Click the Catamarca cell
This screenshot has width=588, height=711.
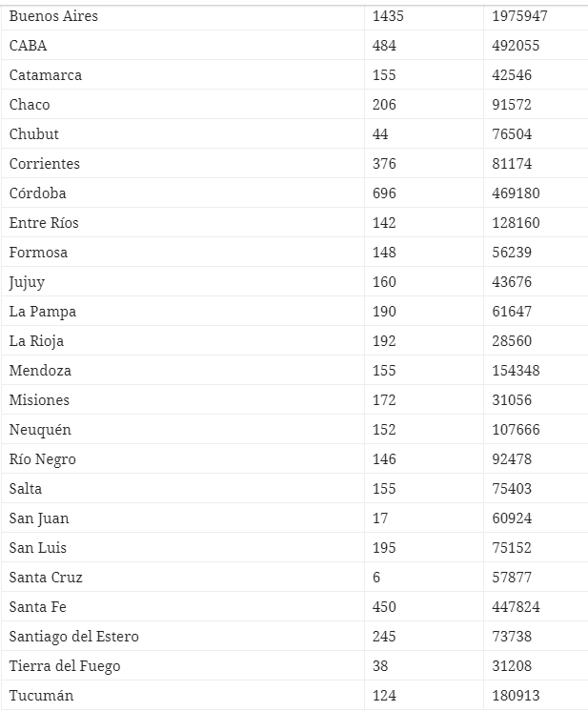(46, 75)
